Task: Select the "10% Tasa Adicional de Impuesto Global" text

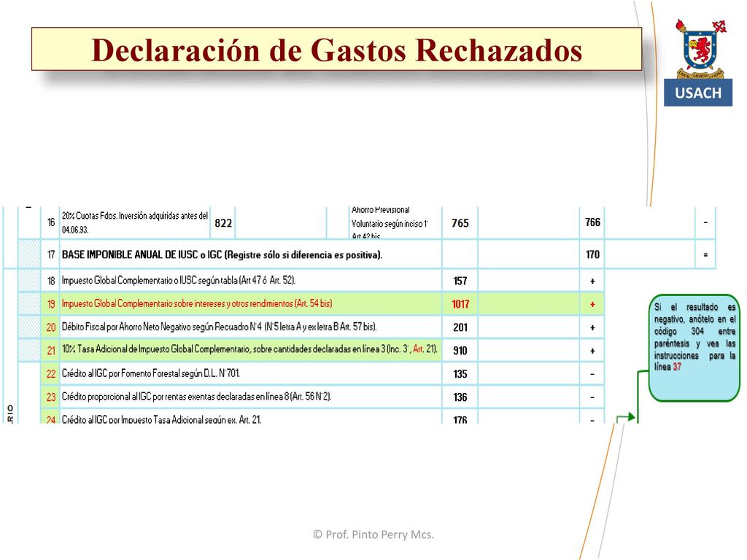Action: tap(249, 349)
